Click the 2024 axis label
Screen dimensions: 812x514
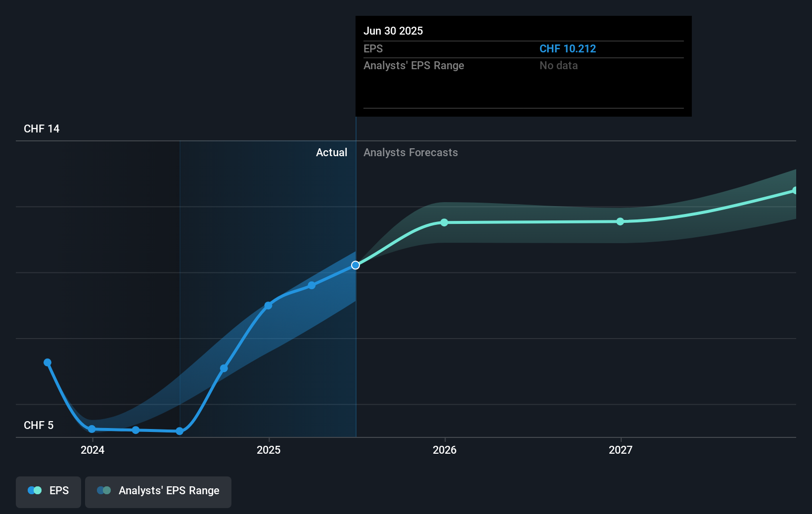pyautogui.click(x=93, y=450)
